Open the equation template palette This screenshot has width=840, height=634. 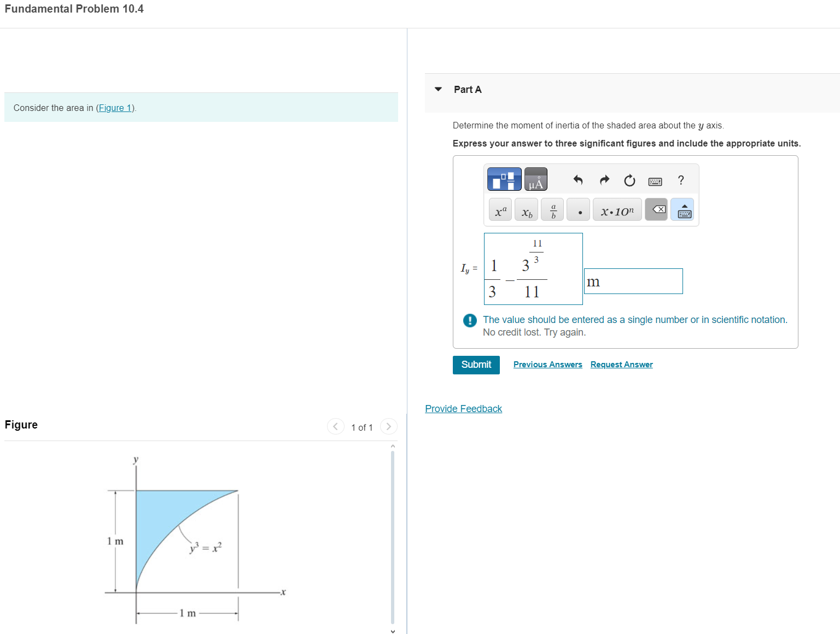(504, 179)
